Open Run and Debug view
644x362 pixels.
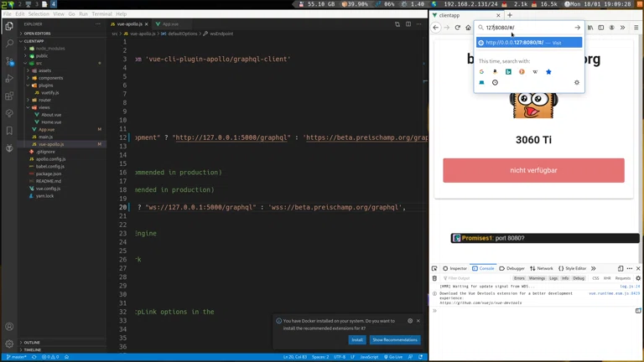tap(9, 79)
